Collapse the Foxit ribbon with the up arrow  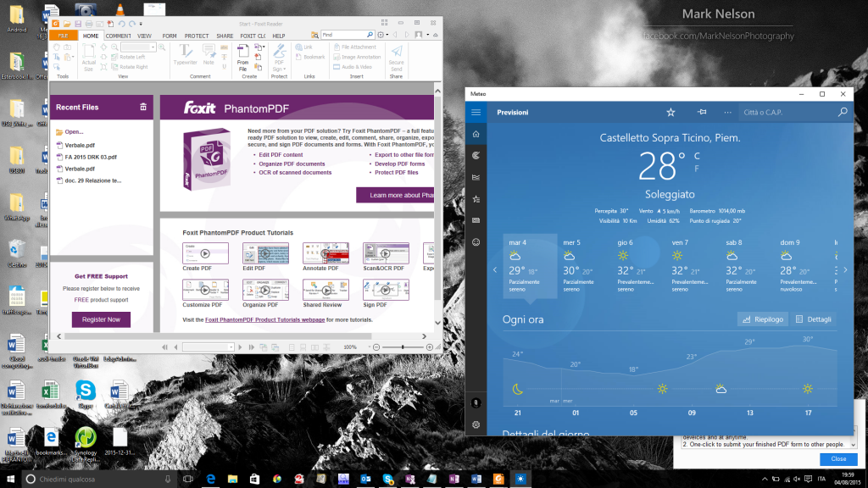436,35
